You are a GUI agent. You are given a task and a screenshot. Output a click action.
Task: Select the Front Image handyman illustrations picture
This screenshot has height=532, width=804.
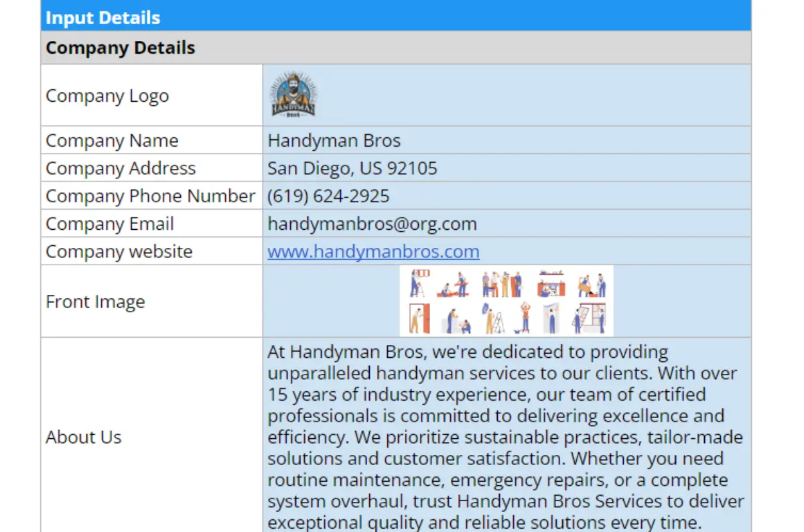(x=507, y=301)
